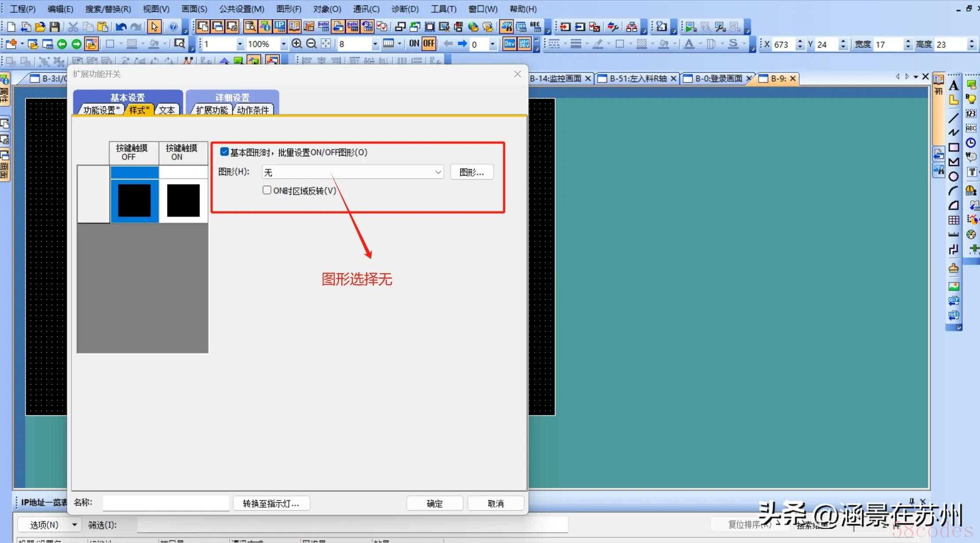Viewport: 980px width, 543px height.
Task: Open the 公共设置(M) menu
Action: point(242,9)
